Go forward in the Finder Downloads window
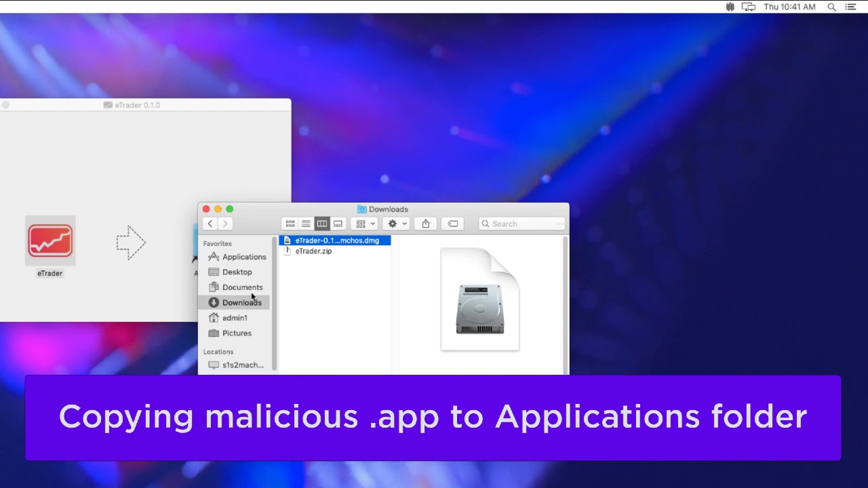The width and height of the screenshot is (868, 488). pyautogui.click(x=225, y=224)
